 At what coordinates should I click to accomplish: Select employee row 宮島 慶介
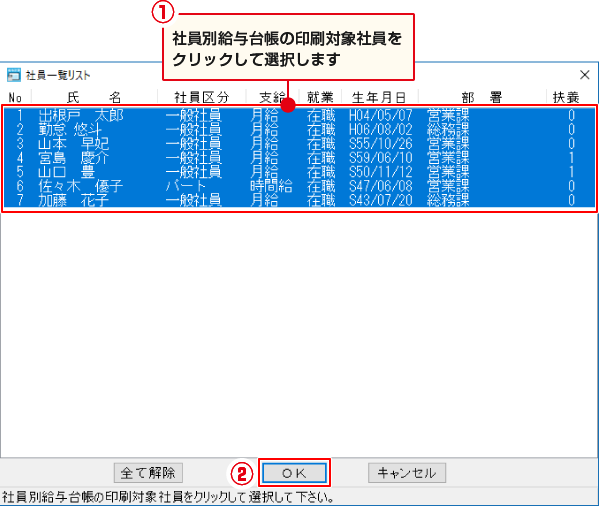coord(300,158)
